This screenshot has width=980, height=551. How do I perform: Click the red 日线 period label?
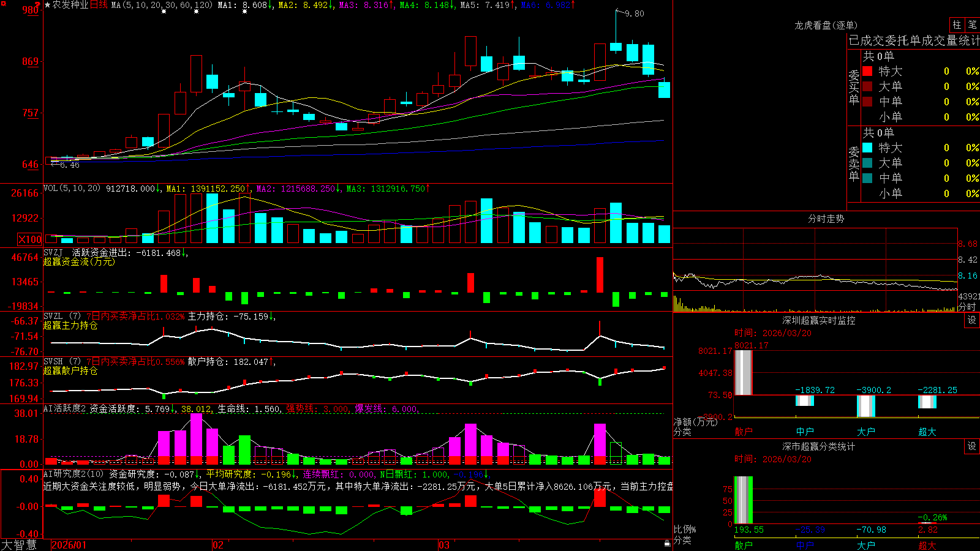pyautogui.click(x=99, y=5)
